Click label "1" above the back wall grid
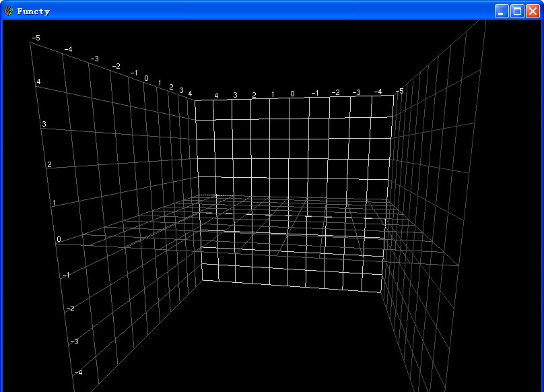Screen dimensions: 544x392 (273, 94)
